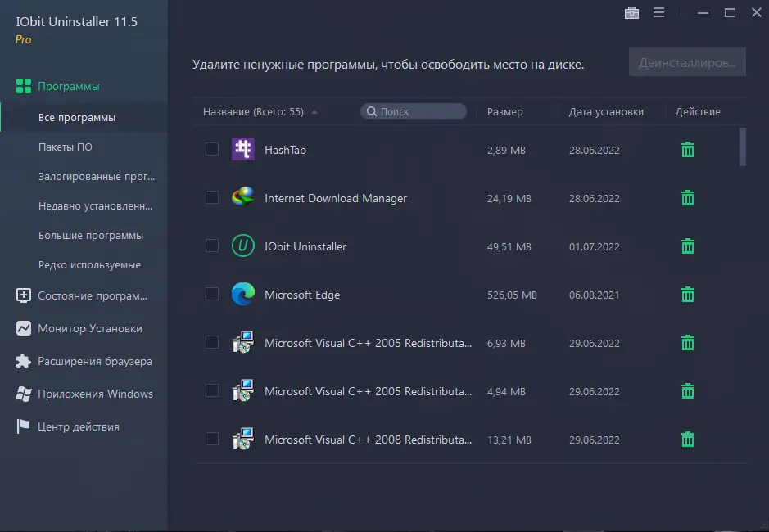Expand the Состояние программ section

pyautogui.click(x=92, y=295)
